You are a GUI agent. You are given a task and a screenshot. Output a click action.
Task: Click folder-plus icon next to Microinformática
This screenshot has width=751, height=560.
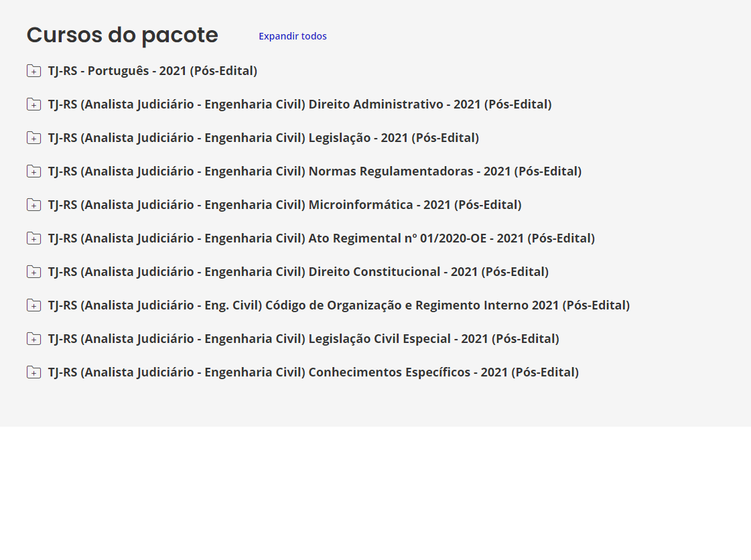[x=33, y=205]
